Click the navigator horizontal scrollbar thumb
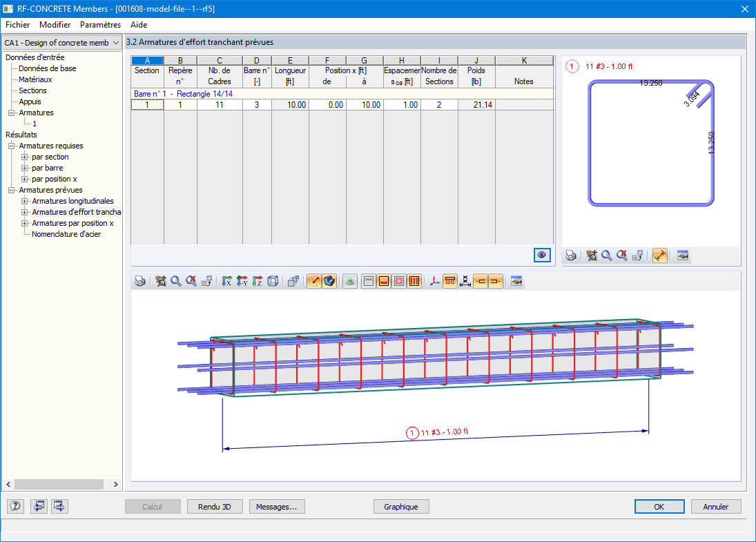This screenshot has width=756, height=542. pos(59,484)
